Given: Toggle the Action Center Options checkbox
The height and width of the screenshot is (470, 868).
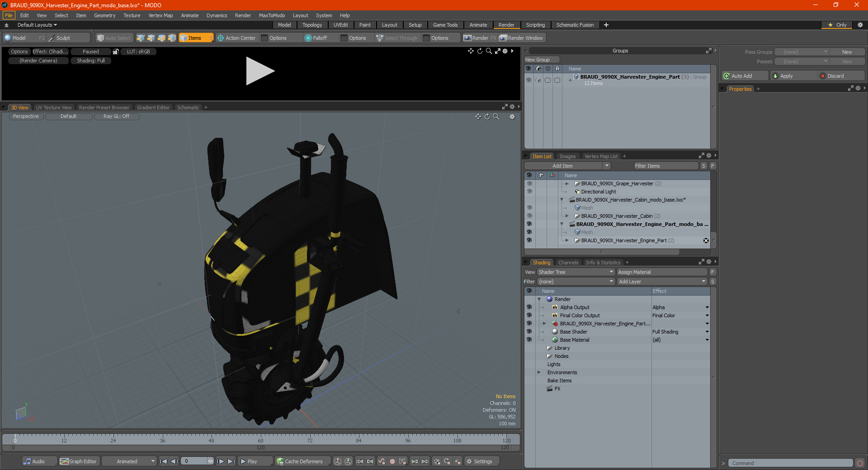Looking at the screenshot, I should tap(265, 38).
